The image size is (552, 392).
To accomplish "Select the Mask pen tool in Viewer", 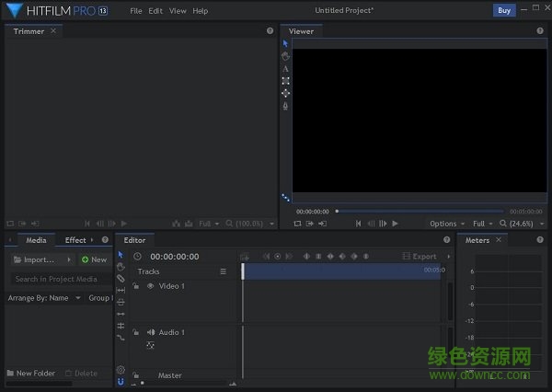I will (285, 106).
